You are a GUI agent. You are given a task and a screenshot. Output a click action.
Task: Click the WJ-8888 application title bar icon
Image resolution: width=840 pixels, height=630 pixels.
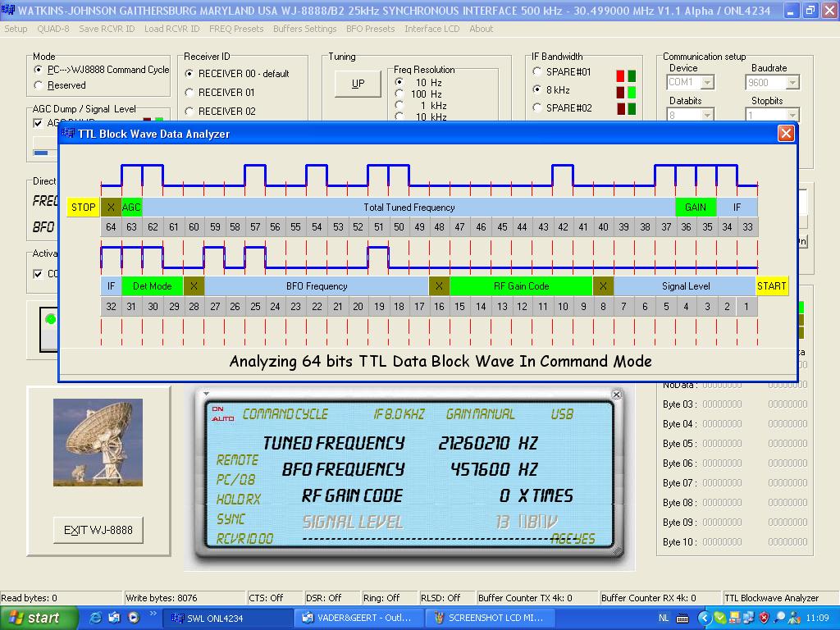(x=7, y=10)
